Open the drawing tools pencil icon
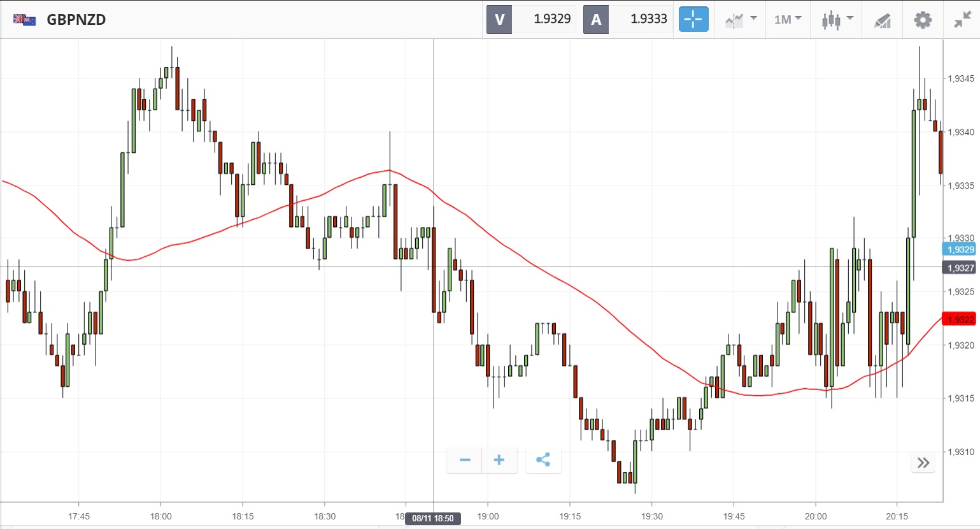The width and height of the screenshot is (980, 529). click(x=882, y=20)
